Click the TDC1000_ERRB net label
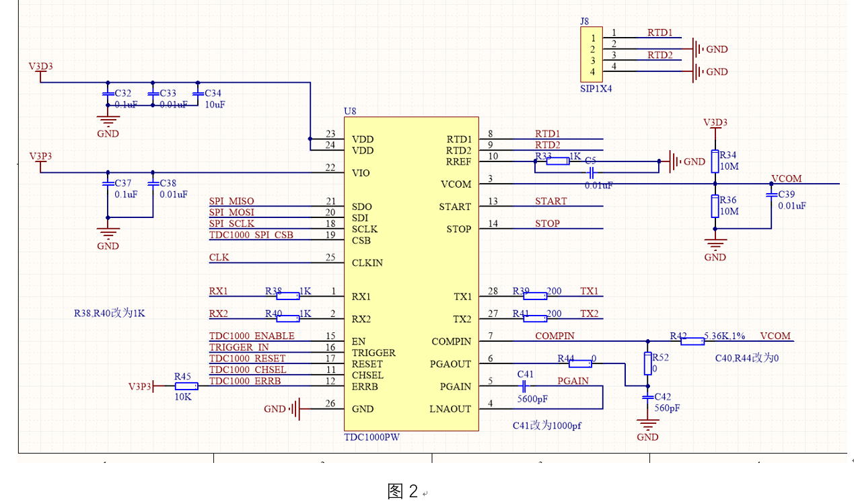The height and width of the screenshot is (504, 854). tap(245, 381)
